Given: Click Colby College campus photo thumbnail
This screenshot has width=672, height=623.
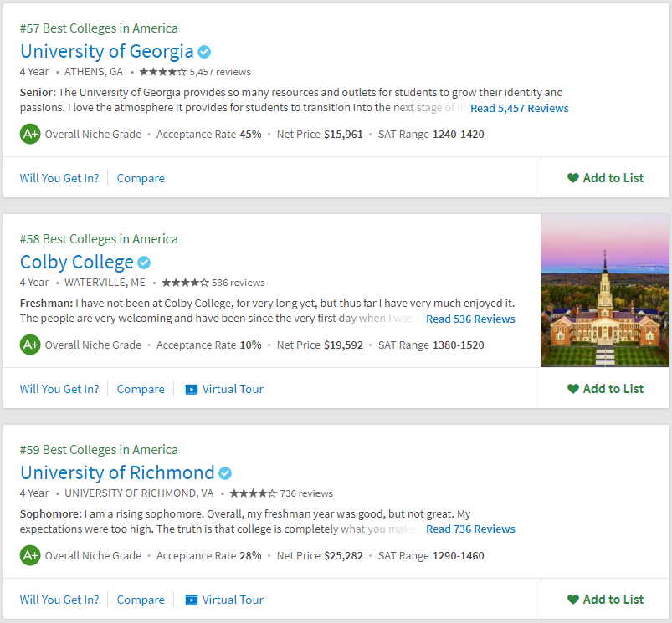Looking at the screenshot, I should coord(605,290).
